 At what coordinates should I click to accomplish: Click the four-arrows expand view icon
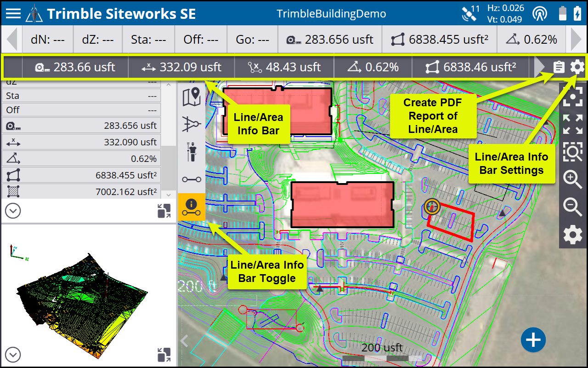coord(573,124)
